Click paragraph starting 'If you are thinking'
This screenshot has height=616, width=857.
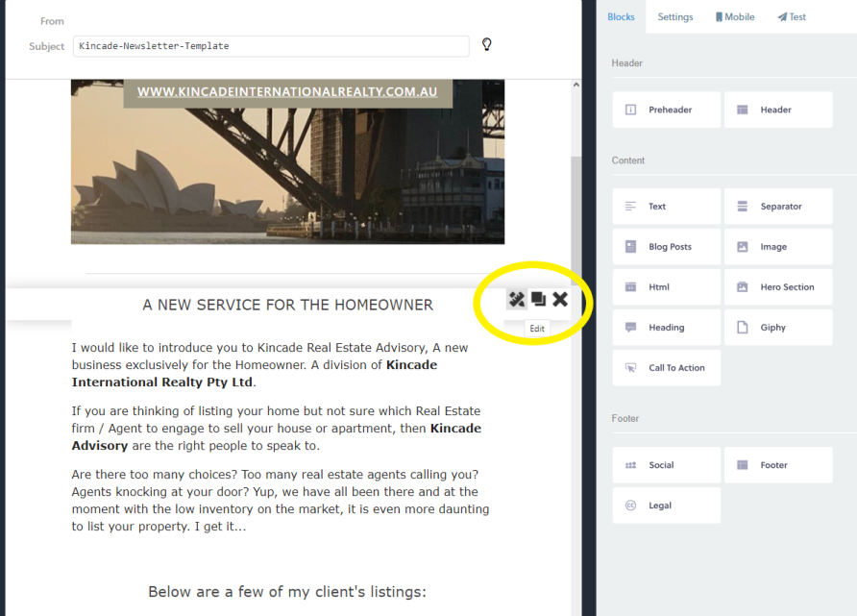[x=277, y=428]
